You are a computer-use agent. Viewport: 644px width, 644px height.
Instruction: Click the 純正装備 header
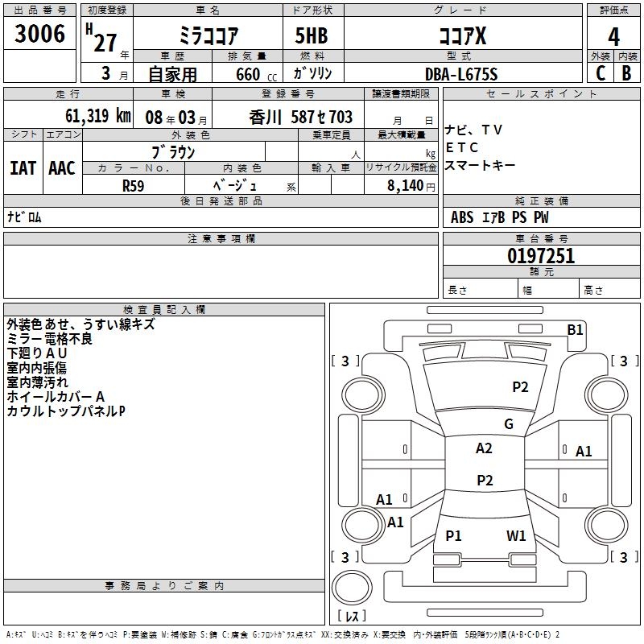coord(541,201)
